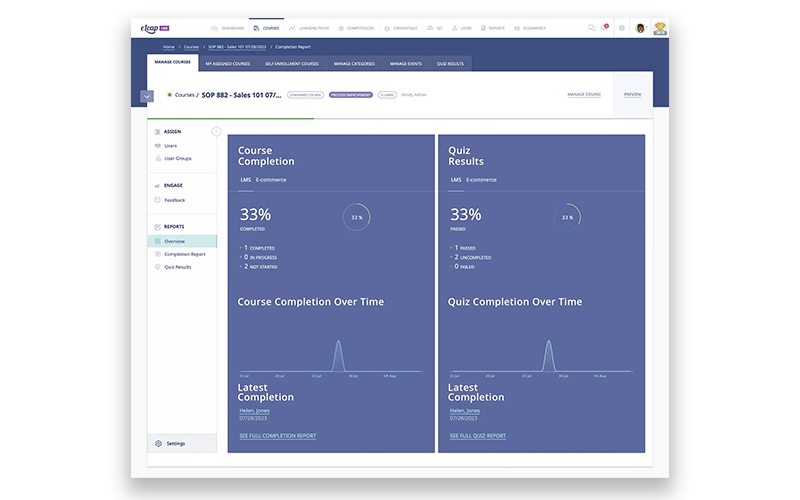
Task: Click the user profile avatar
Action: pyautogui.click(x=640, y=28)
